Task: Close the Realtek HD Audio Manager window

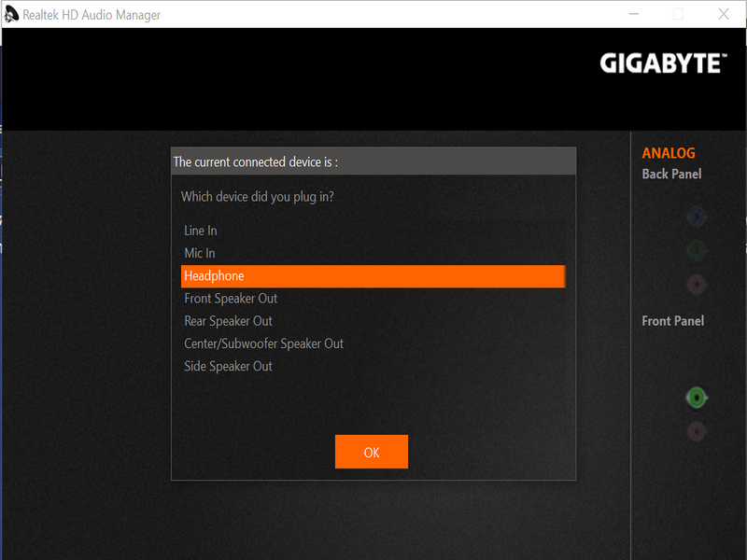Action: [724, 14]
